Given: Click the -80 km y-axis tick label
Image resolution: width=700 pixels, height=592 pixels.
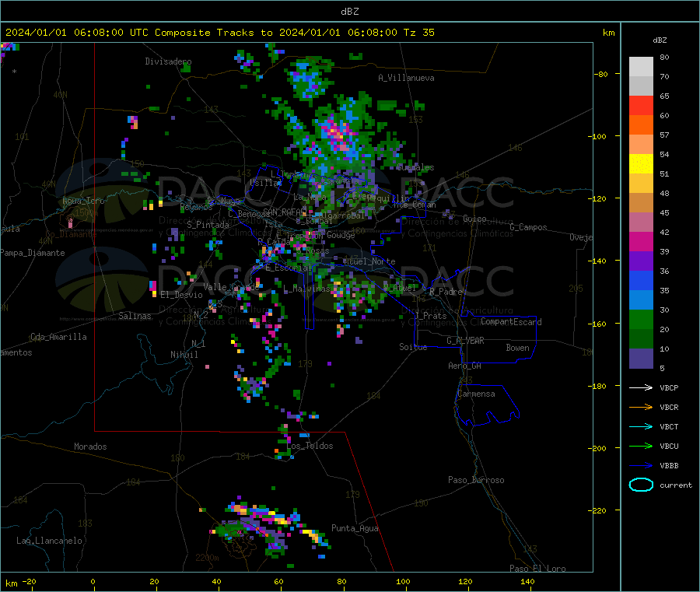Looking at the screenshot, I should (601, 74).
